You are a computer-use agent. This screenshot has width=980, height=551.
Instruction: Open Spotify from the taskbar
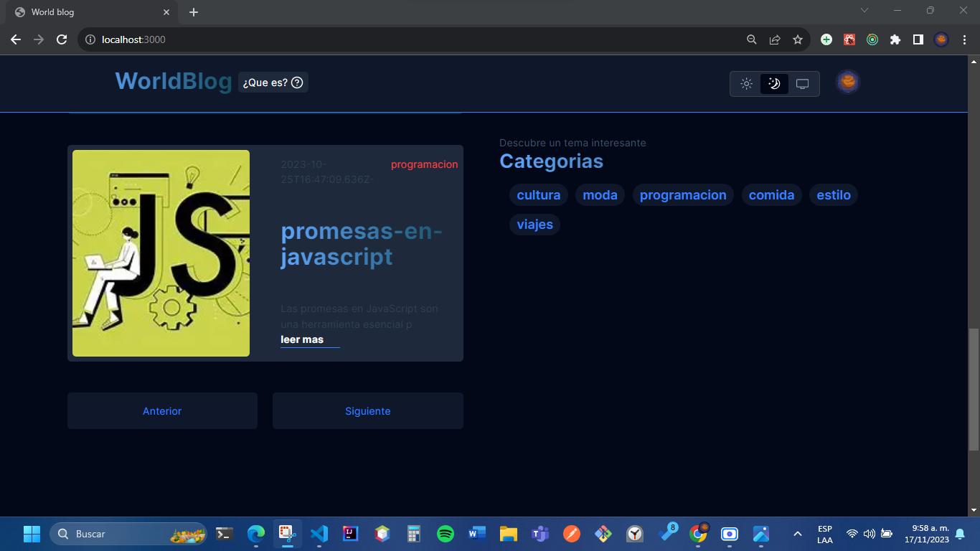445,534
